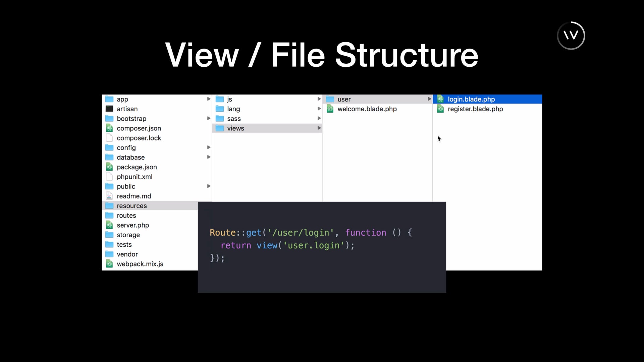This screenshot has height=362, width=644.
Task: Click the 'user.login' view string in code
Action: [314, 245]
